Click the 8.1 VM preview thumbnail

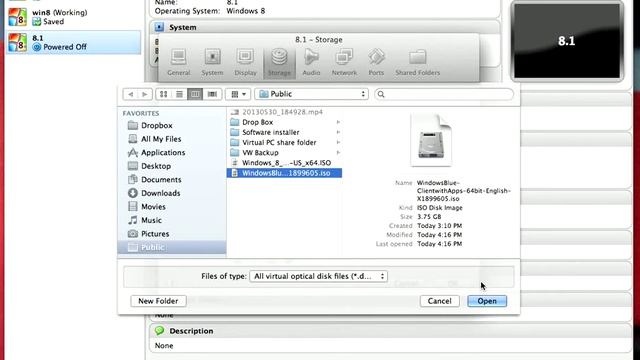tap(567, 41)
